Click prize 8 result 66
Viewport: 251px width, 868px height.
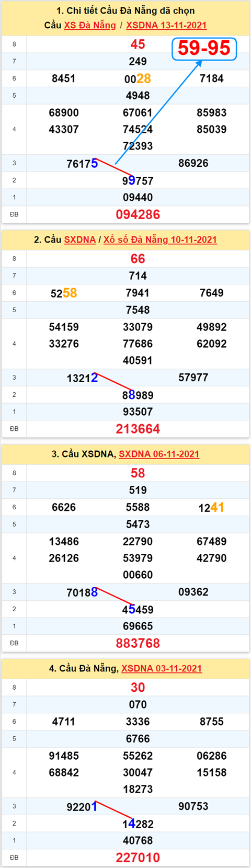tap(138, 259)
